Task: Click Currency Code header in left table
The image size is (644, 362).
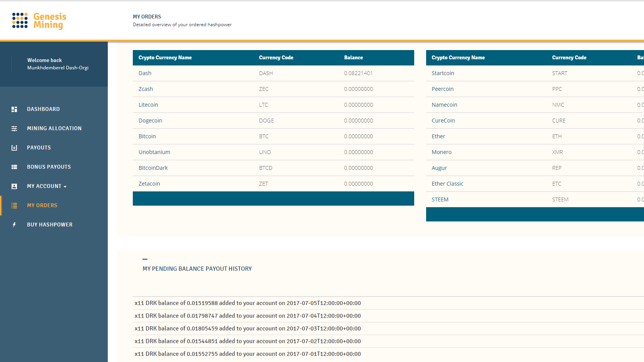Action: coord(276,58)
